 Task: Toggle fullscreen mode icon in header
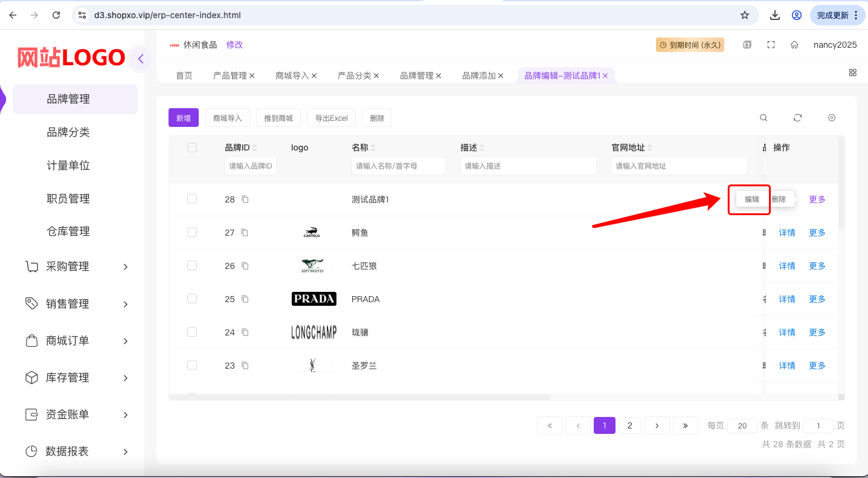coord(771,45)
